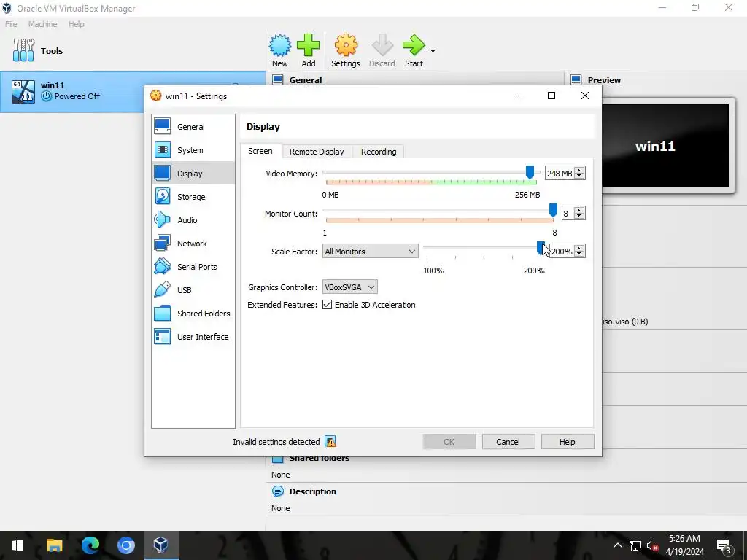The width and height of the screenshot is (747, 560).
Task: Increase Video Memory with up stepper
Action: pyautogui.click(x=579, y=170)
